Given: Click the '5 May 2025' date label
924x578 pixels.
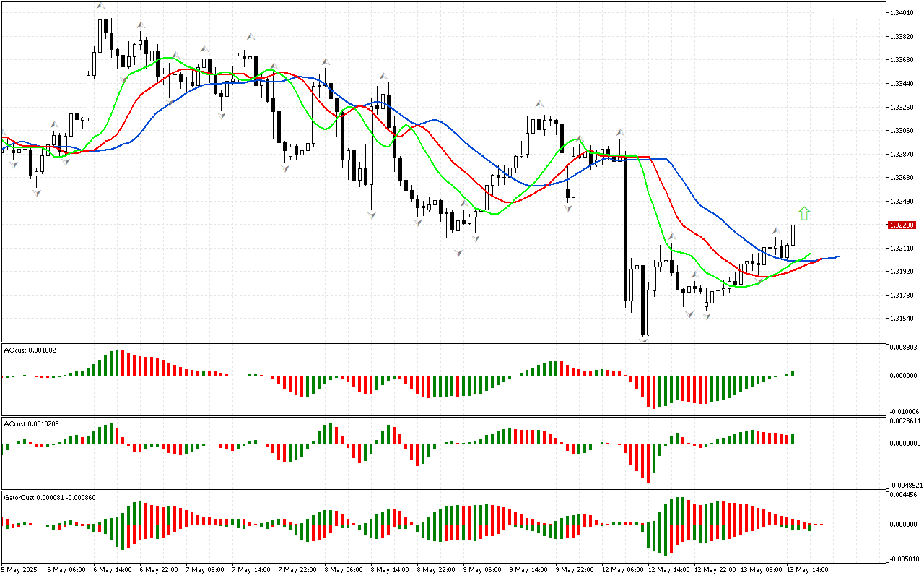Looking at the screenshot, I should (20, 569).
